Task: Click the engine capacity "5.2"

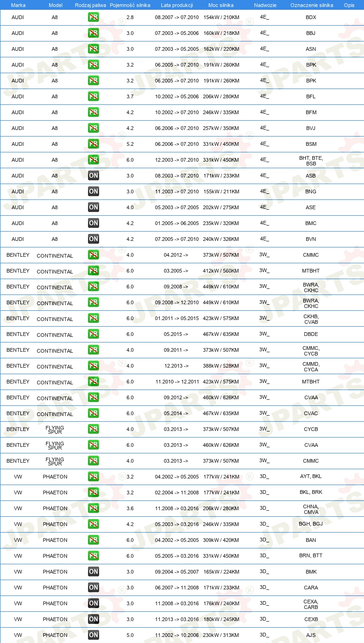Action: pyautogui.click(x=130, y=144)
